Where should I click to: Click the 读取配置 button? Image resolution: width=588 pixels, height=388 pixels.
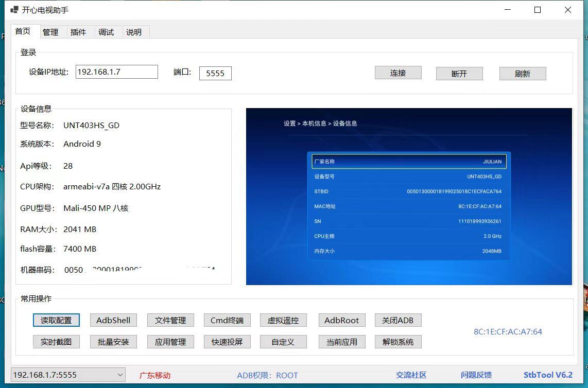(x=56, y=320)
